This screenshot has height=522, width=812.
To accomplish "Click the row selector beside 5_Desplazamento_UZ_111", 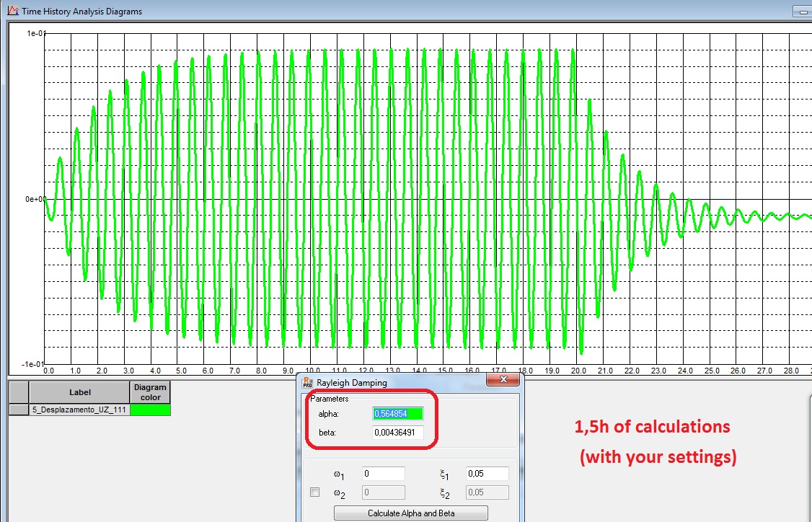I will (18, 409).
